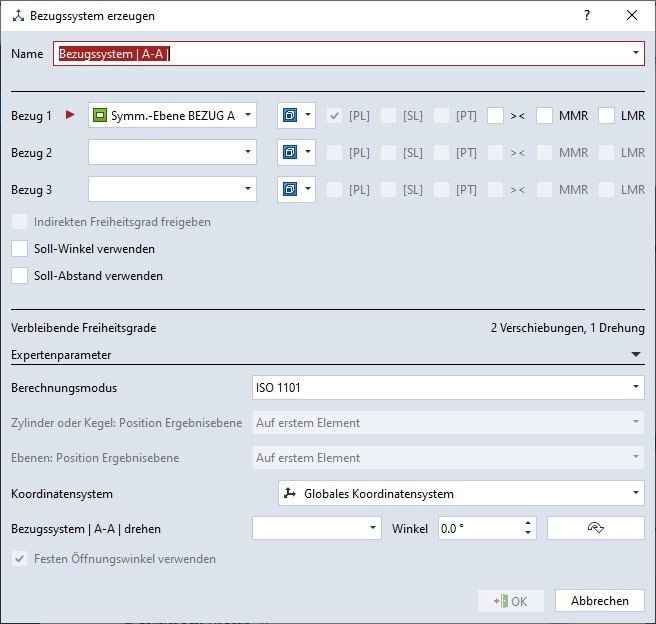This screenshot has height=624, width=656.
Task: Increase the Winkel value with up arrow
Action: coord(529,523)
